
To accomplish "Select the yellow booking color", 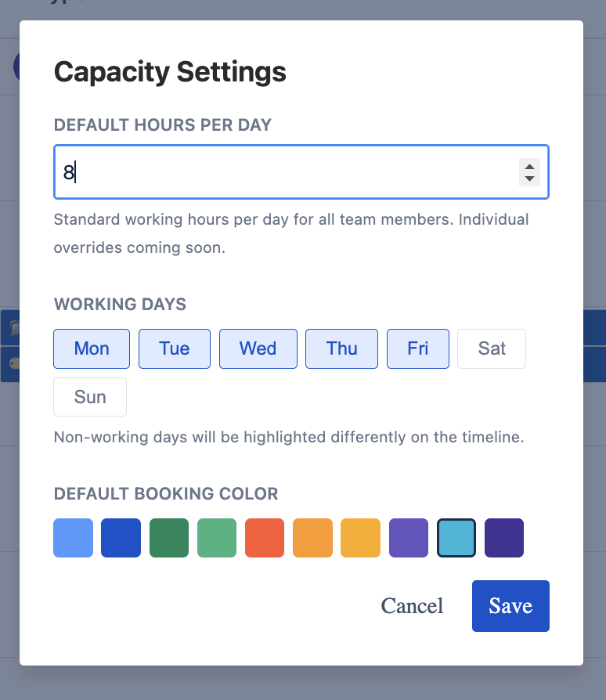I will pos(360,538).
